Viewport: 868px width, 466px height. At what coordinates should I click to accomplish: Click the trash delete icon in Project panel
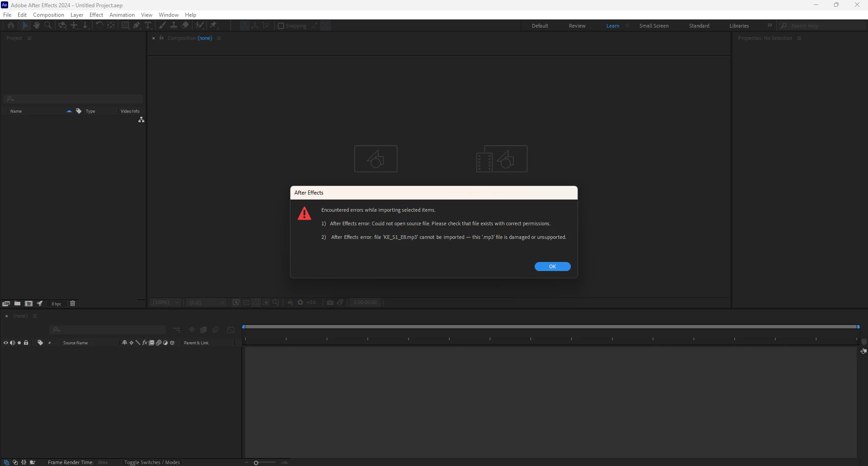coord(73,304)
